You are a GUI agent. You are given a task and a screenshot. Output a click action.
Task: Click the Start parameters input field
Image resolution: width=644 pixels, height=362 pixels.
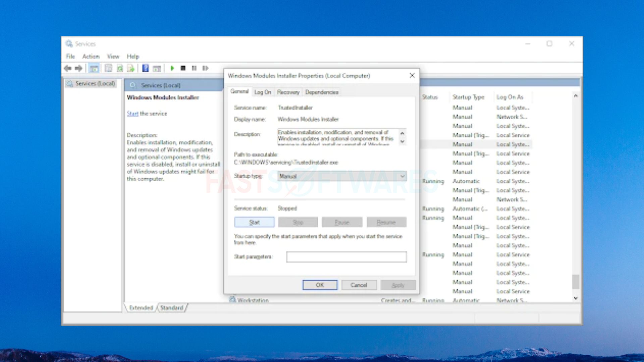pyautogui.click(x=346, y=257)
